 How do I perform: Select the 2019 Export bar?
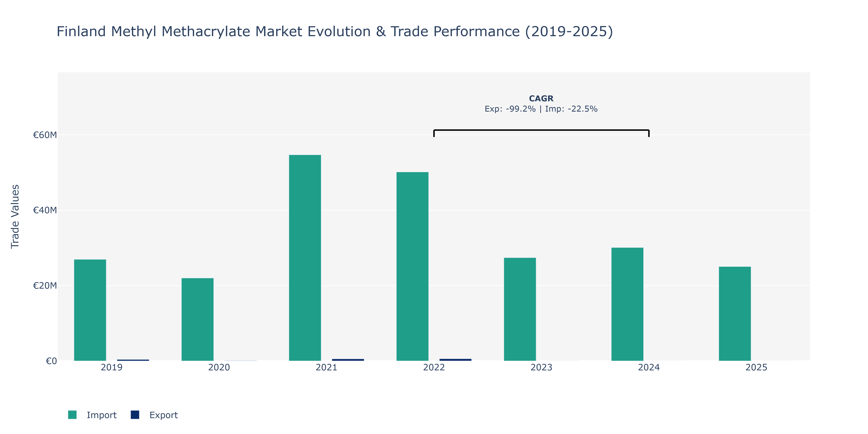pos(133,360)
